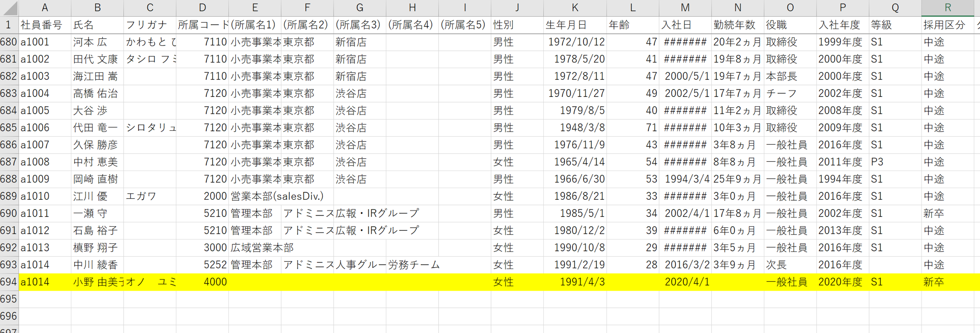
Task: Select the row 1 header
Action: [9, 25]
